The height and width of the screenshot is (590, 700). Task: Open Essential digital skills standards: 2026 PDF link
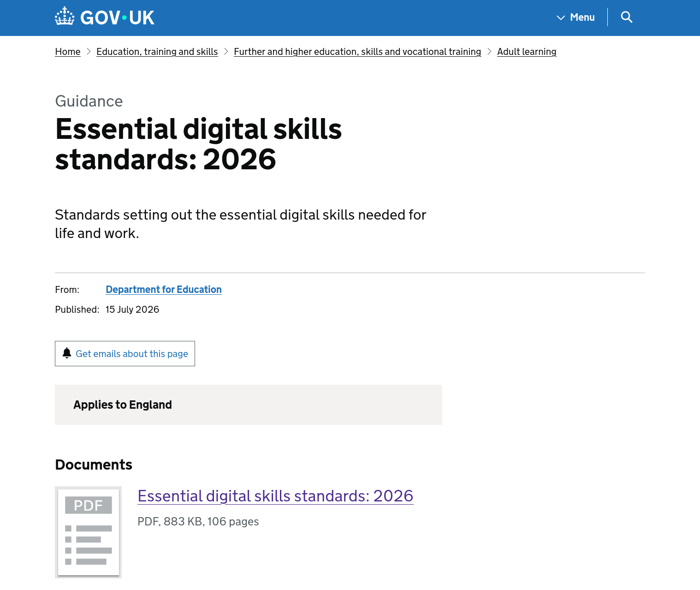275,496
